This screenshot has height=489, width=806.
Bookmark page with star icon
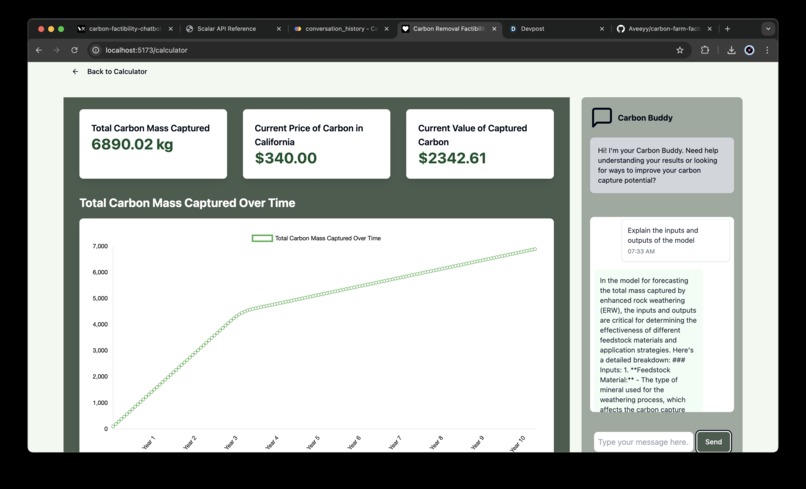click(x=680, y=50)
